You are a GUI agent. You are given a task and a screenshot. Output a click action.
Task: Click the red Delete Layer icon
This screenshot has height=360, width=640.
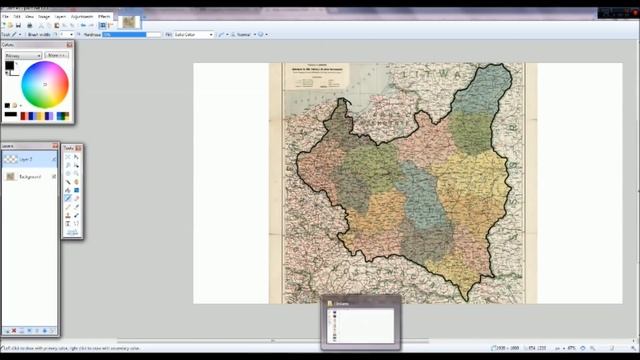(14, 331)
